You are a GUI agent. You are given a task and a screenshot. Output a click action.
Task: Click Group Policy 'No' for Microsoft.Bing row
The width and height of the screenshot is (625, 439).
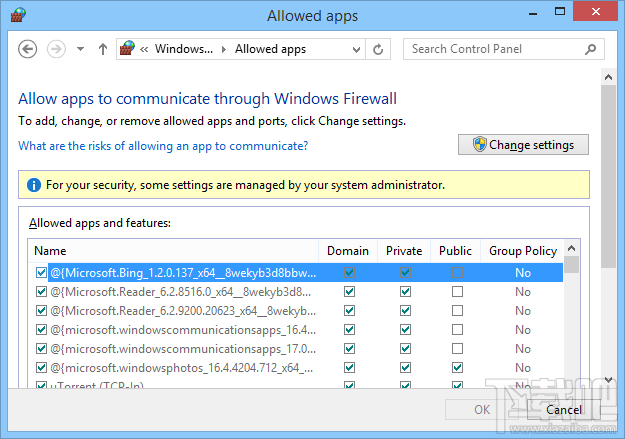(523, 273)
